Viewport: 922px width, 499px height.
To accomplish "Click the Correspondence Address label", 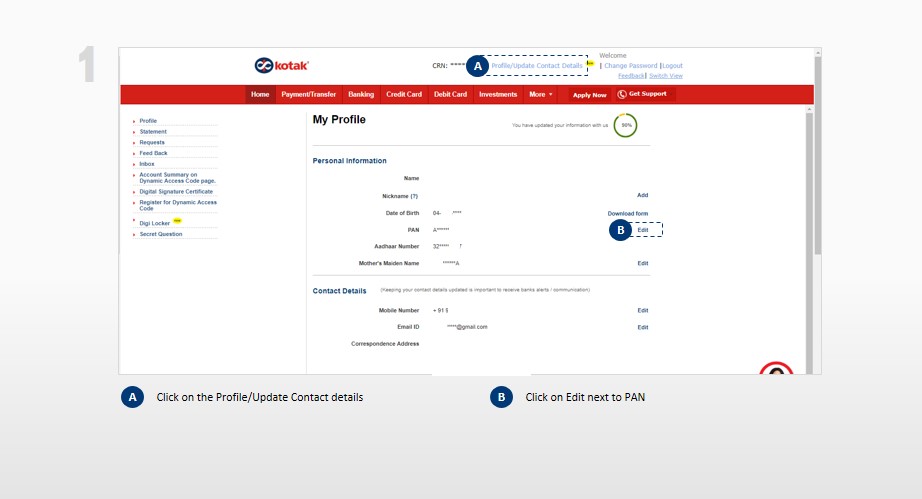I will pyautogui.click(x=385, y=344).
